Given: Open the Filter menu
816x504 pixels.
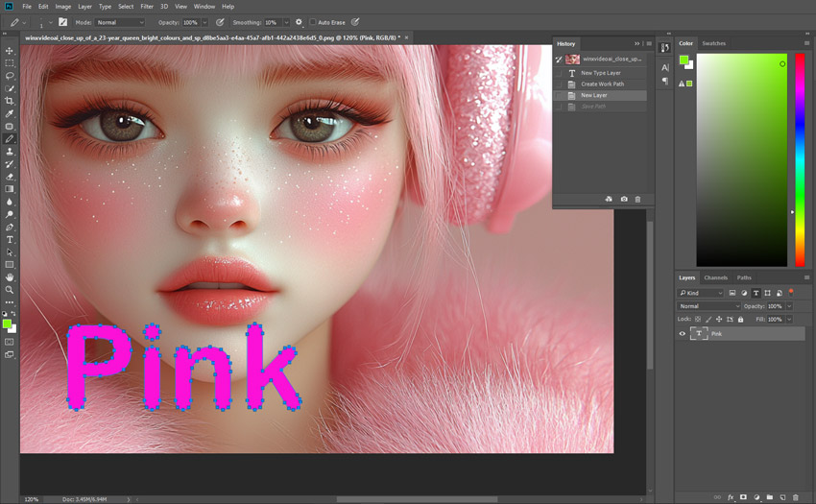Looking at the screenshot, I should [147, 7].
